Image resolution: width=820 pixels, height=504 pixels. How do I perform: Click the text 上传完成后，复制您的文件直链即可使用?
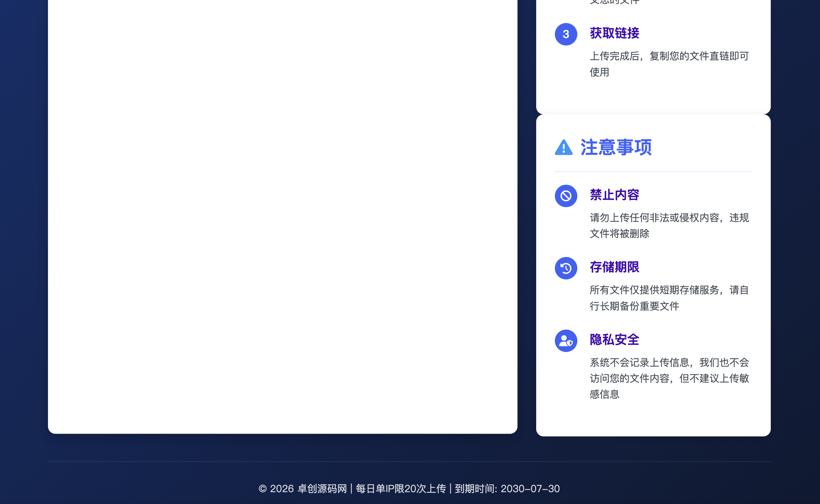669,64
